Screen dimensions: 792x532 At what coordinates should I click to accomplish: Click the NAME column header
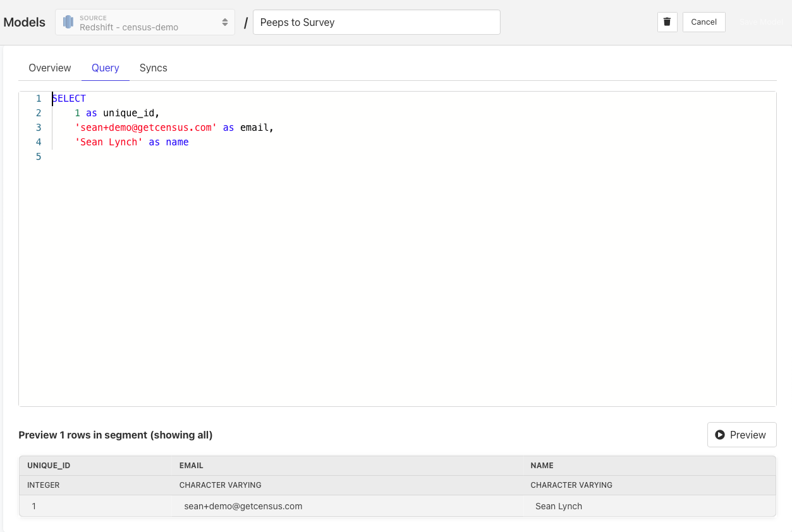(542, 466)
